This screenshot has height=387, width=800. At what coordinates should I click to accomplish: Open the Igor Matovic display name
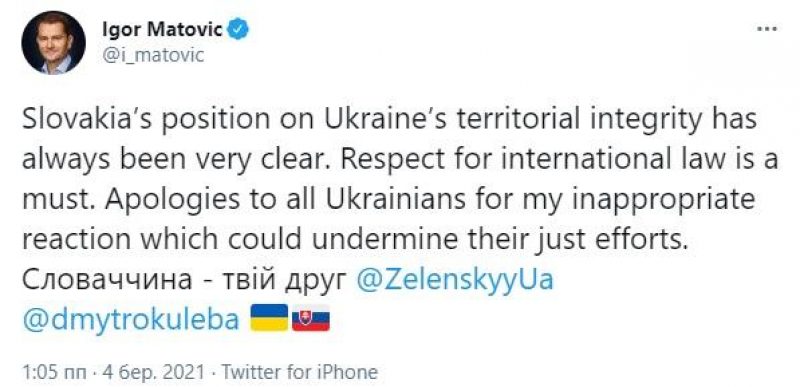pyautogui.click(x=163, y=30)
